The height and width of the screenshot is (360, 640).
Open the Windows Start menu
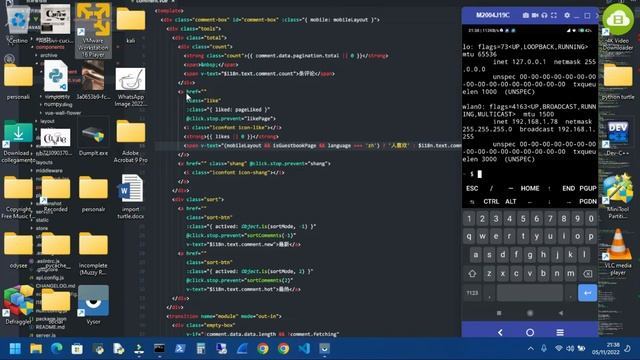click(15, 349)
